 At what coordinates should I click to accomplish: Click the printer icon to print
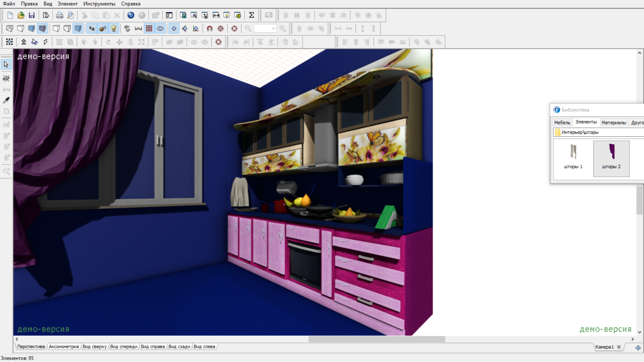tap(59, 15)
